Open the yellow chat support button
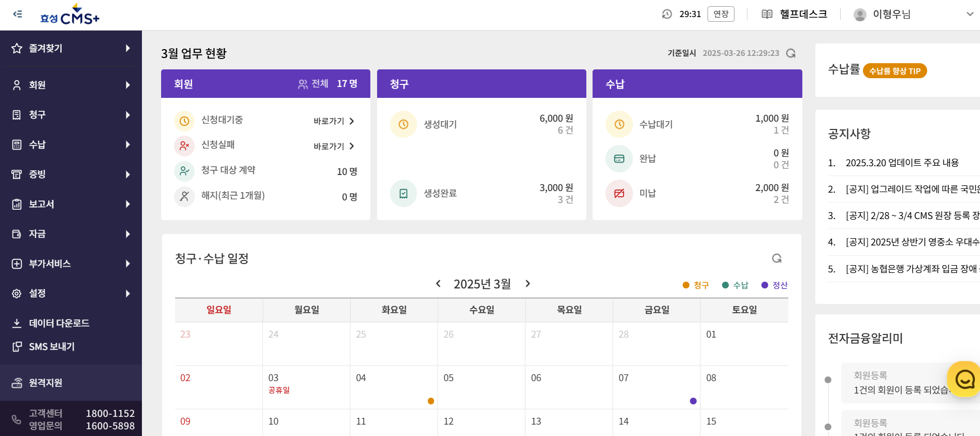 click(964, 379)
